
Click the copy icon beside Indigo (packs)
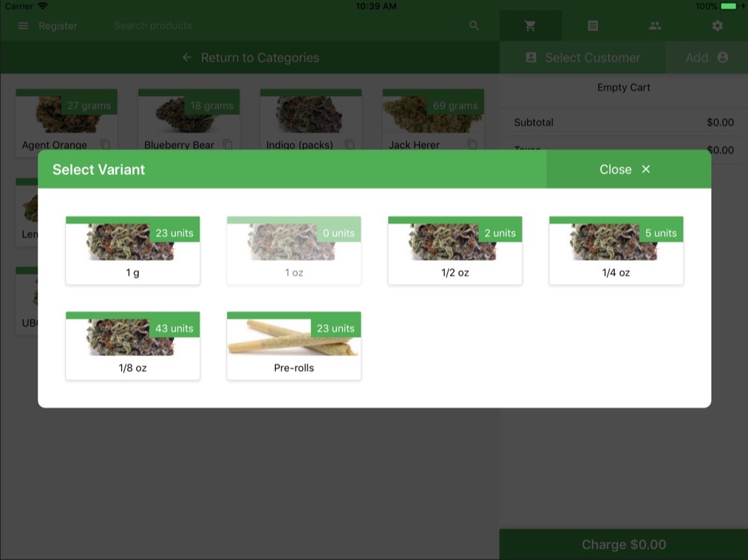click(350, 145)
